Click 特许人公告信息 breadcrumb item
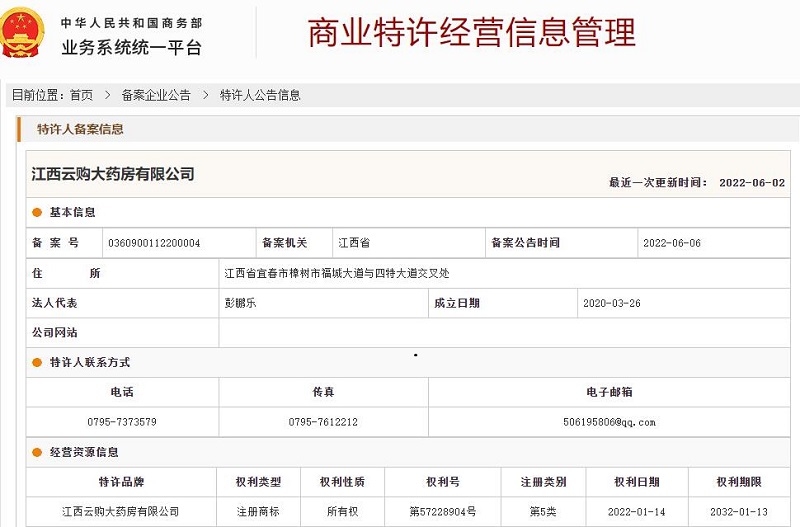This screenshot has width=800, height=527. pyautogui.click(x=260, y=95)
